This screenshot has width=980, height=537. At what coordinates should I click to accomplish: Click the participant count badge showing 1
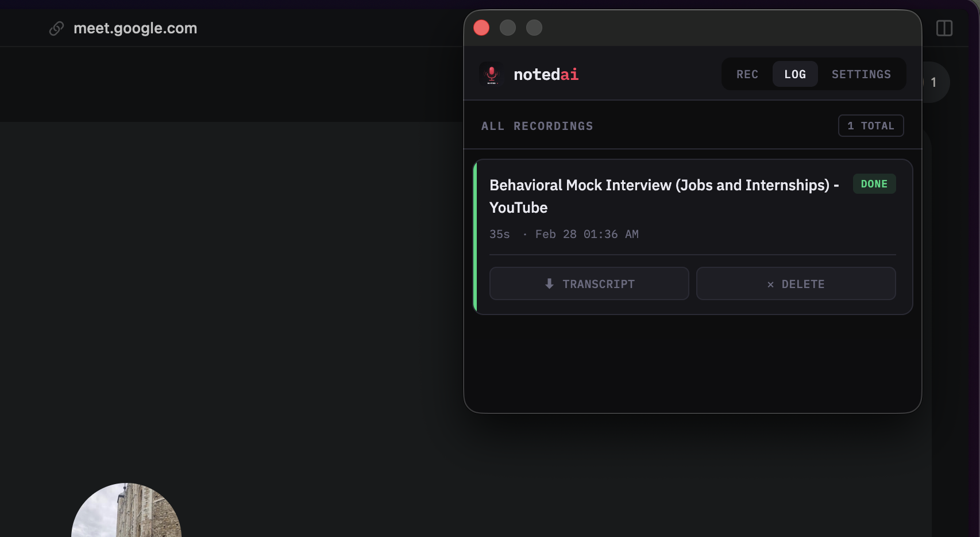935,82
